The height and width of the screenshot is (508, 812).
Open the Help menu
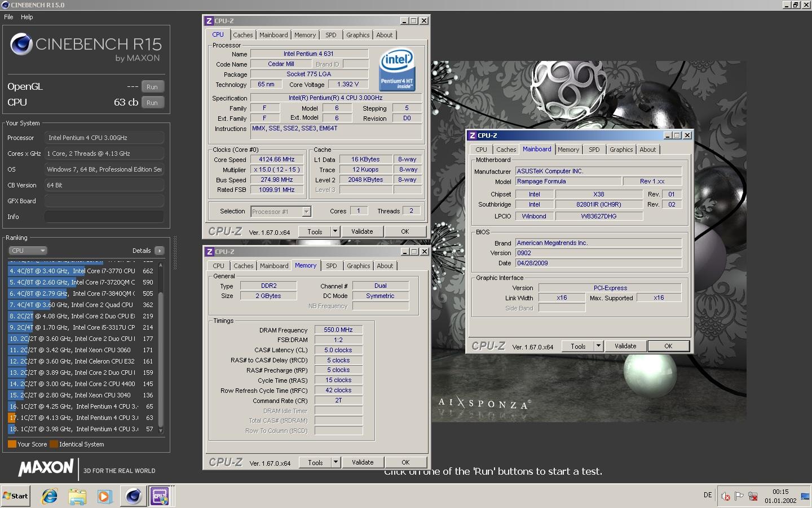[x=27, y=17]
